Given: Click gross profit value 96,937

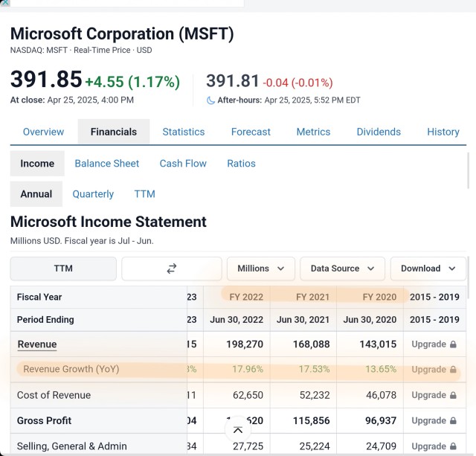Looking at the screenshot, I should 381,421.
